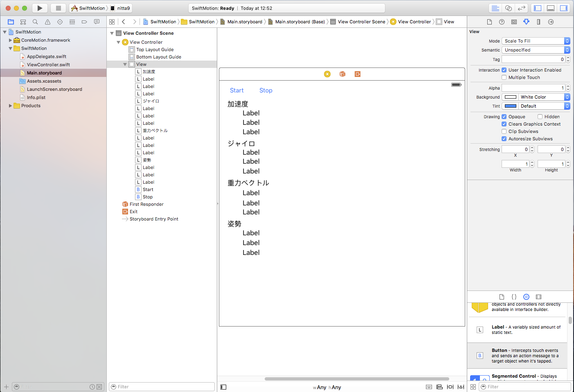Show the Object library in utilities pane
Image resolution: width=574 pixels, height=392 pixels.
pos(526,297)
